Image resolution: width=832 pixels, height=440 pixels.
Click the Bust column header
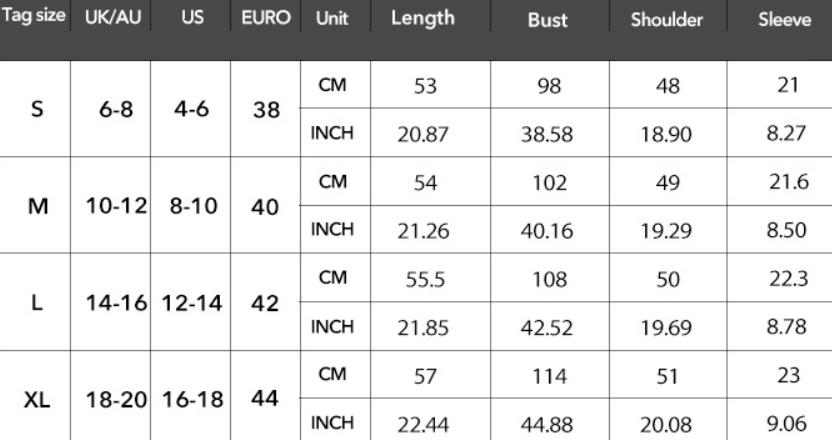pyautogui.click(x=547, y=21)
